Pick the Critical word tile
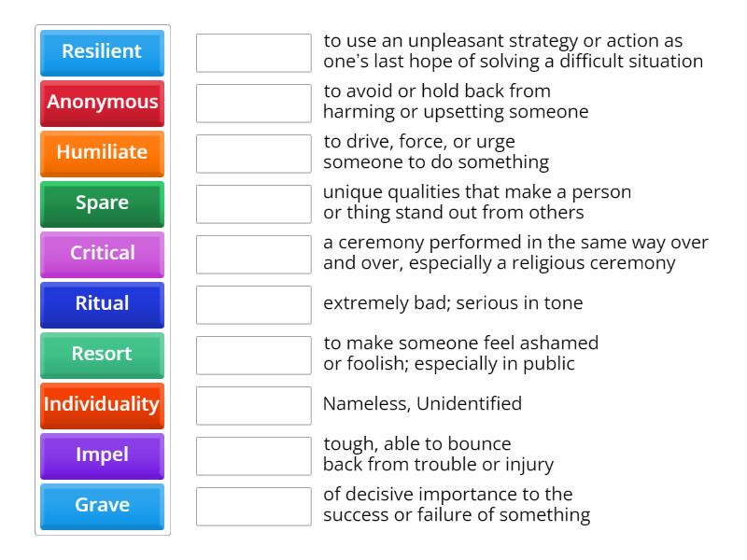Viewport: 747px width, 560px height. pos(102,254)
